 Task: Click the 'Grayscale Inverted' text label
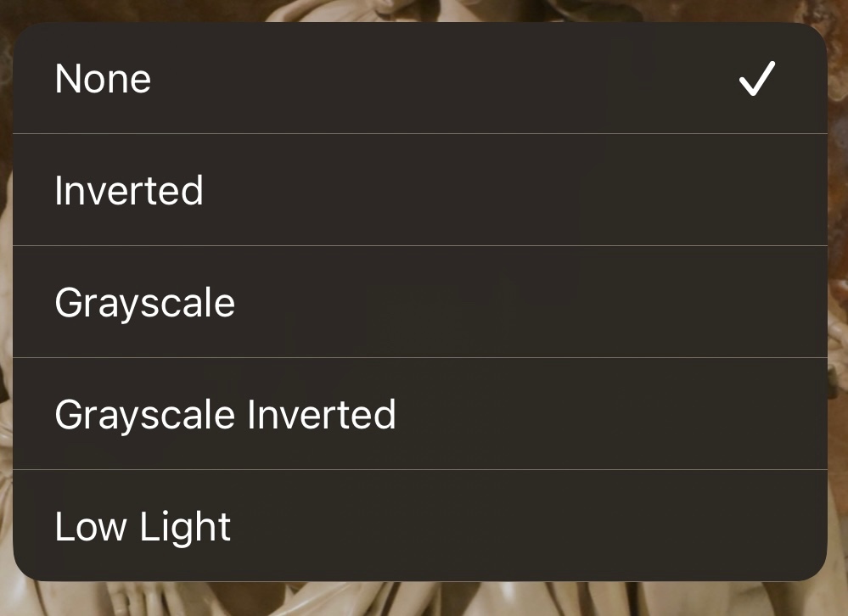tap(225, 414)
